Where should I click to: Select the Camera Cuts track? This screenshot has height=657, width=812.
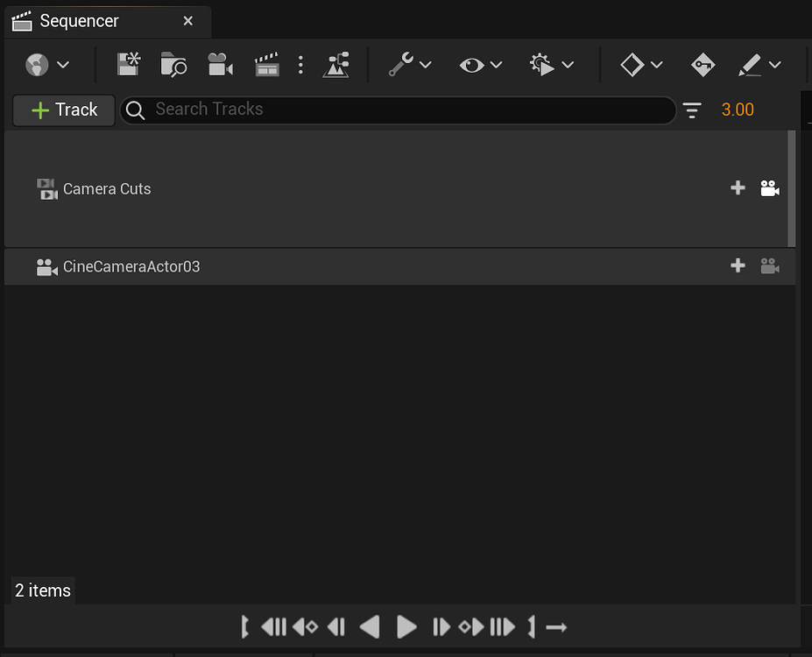point(396,189)
